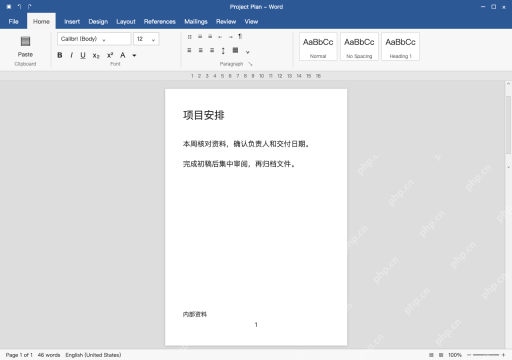Click the paragraph starting with "完成初稿后"
This screenshot has height=360, width=512.
point(239,164)
